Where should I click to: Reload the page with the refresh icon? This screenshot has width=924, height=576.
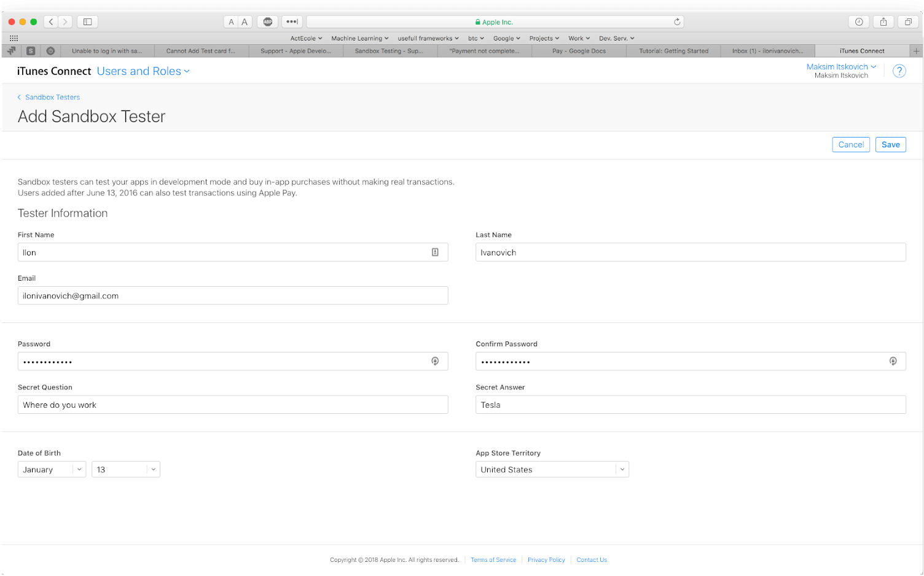coord(677,21)
